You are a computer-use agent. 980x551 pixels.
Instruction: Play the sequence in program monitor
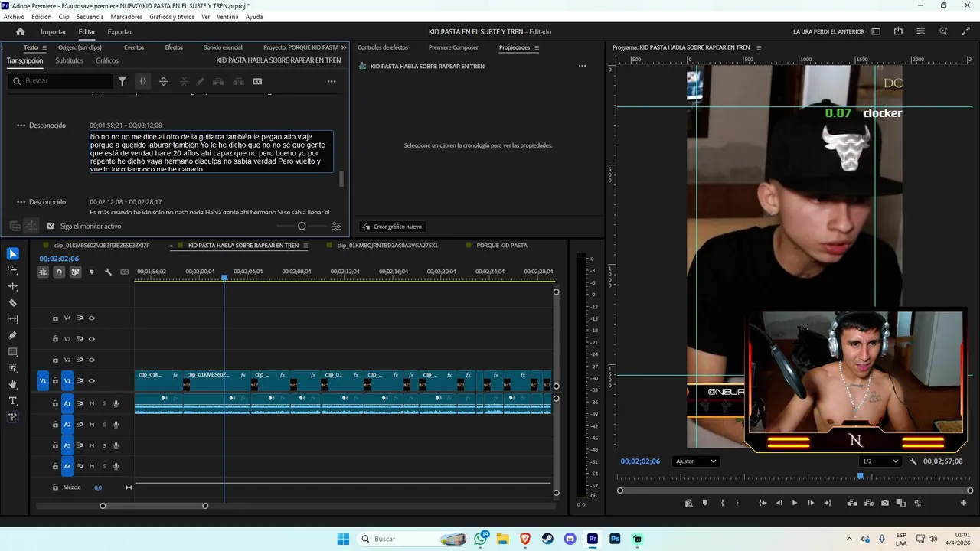click(x=795, y=503)
